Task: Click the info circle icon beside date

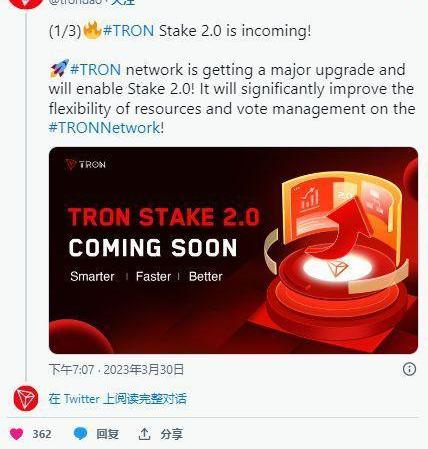Action: click(409, 369)
